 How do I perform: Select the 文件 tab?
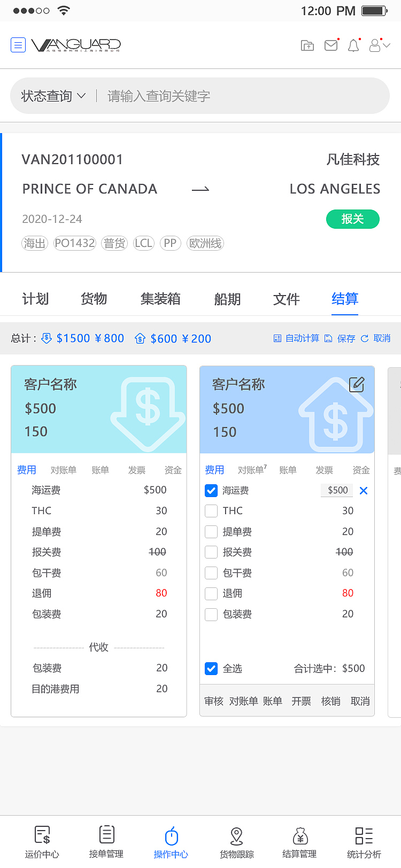pos(287,299)
